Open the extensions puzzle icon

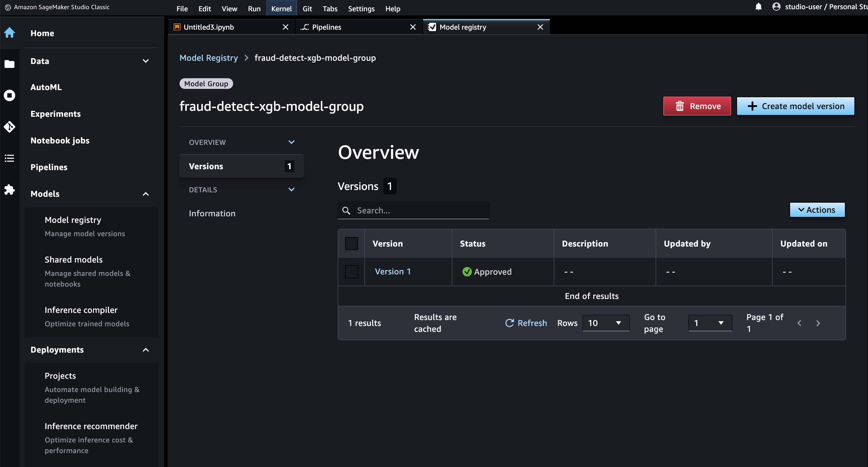(9, 190)
